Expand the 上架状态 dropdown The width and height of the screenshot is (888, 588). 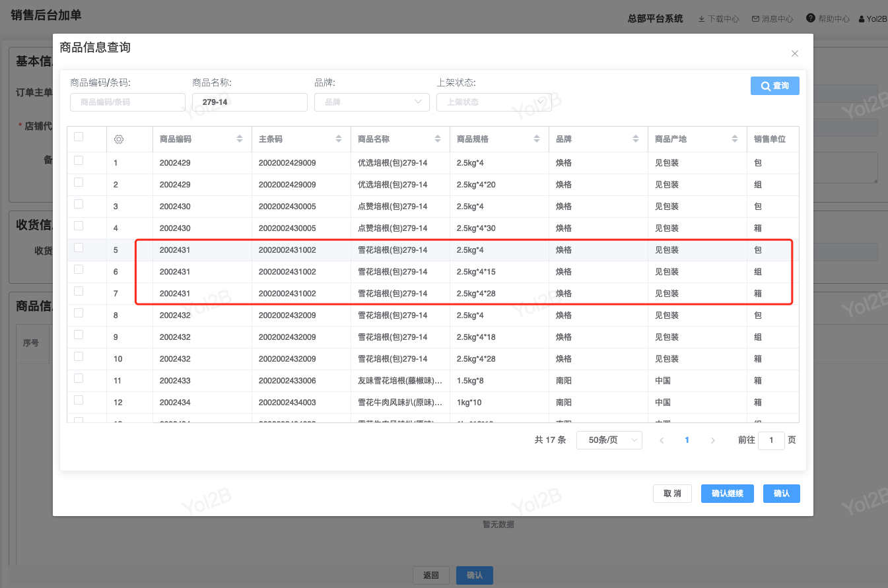tap(493, 102)
